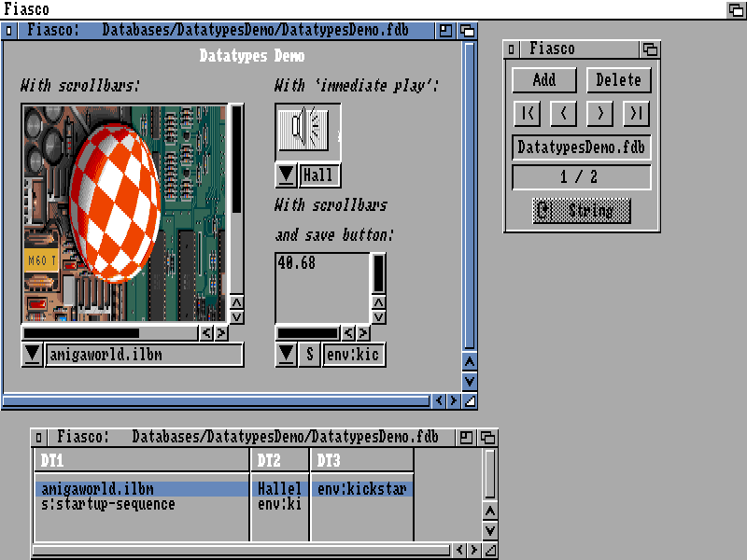Advance to the next record
Image resolution: width=747 pixels, height=560 pixels.
coord(599,114)
